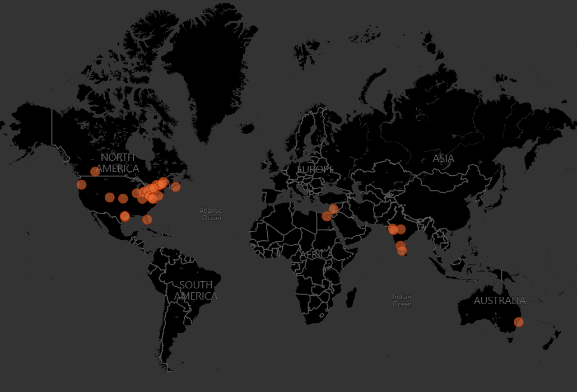Click the marker over northern Egypt
Viewport: 577px width, 392px height.
point(327,216)
